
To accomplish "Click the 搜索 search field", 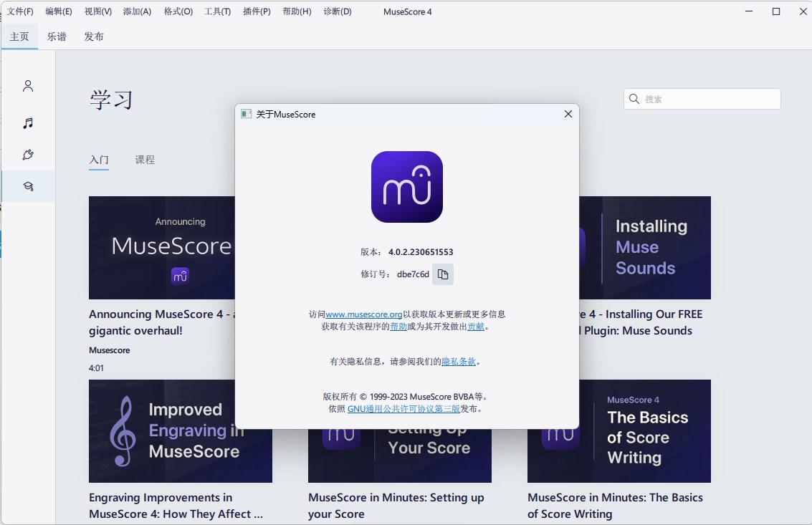I will coord(701,99).
